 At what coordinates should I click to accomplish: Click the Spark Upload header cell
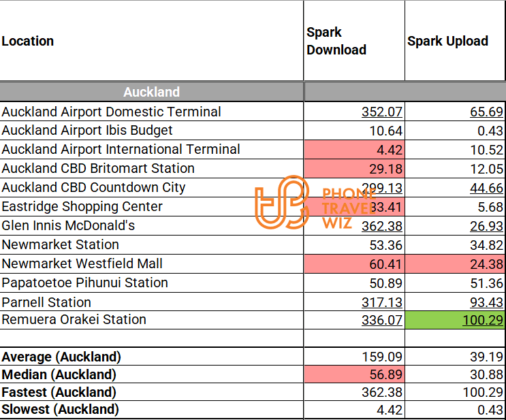pyautogui.click(x=447, y=41)
